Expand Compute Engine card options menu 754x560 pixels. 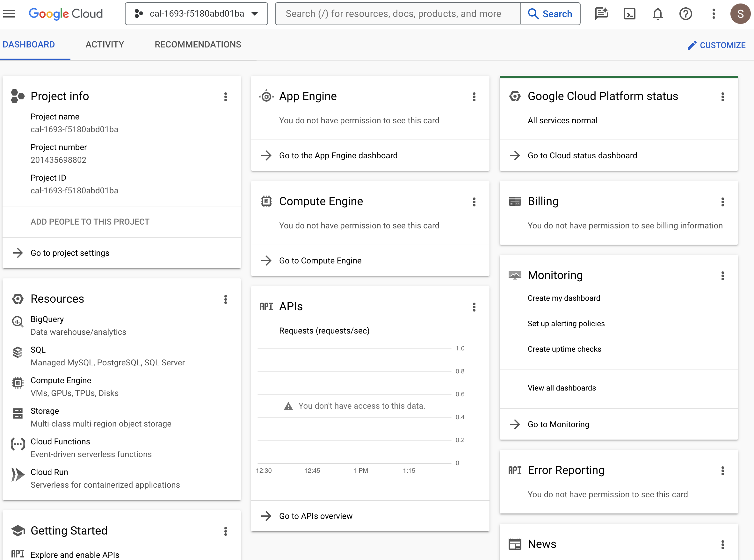click(474, 202)
